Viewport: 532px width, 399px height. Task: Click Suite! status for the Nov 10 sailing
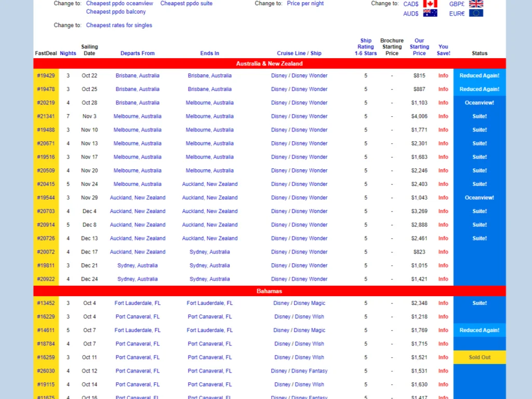tap(480, 130)
